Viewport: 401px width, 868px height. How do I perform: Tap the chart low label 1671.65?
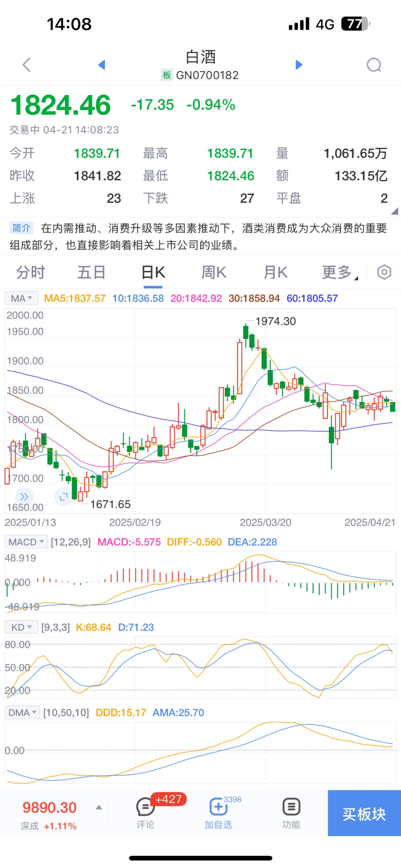pyautogui.click(x=110, y=504)
